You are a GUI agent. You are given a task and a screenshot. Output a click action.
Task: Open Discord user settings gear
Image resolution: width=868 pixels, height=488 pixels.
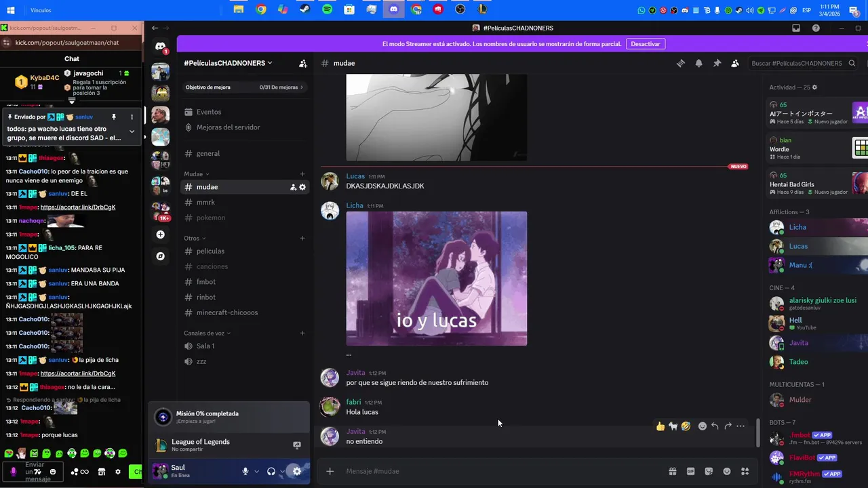296,471
